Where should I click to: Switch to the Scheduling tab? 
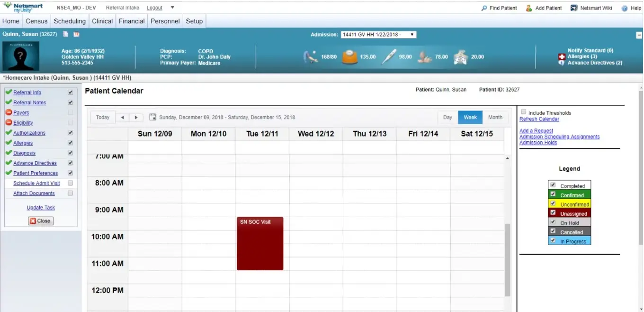pyautogui.click(x=70, y=21)
